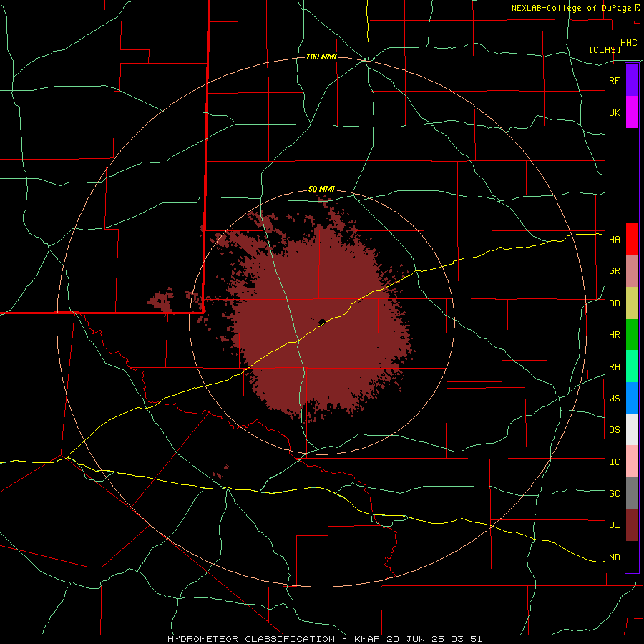Click the UK magenta legend swatch
The width and height of the screenshot is (644, 644).
click(x=632, y=112)
